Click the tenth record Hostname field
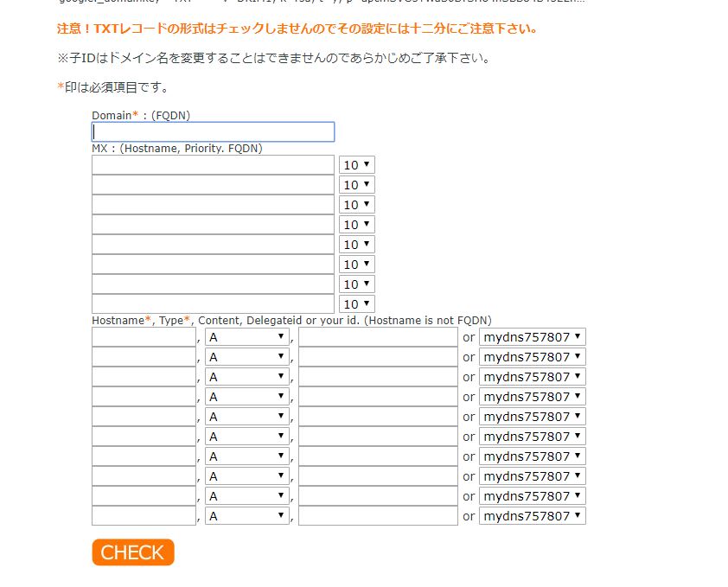The width and height of the screenshot is (728, 587). 144,516
